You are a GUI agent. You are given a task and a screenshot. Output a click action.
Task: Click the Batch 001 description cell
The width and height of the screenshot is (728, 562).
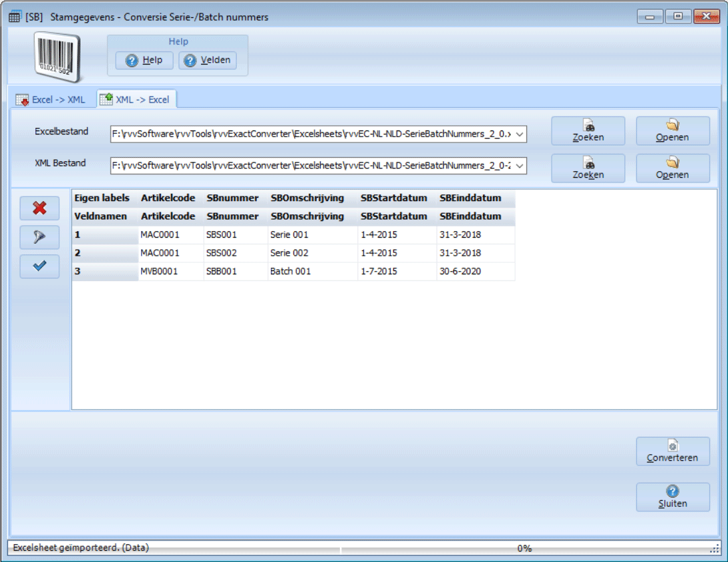[x=313, y=271]
